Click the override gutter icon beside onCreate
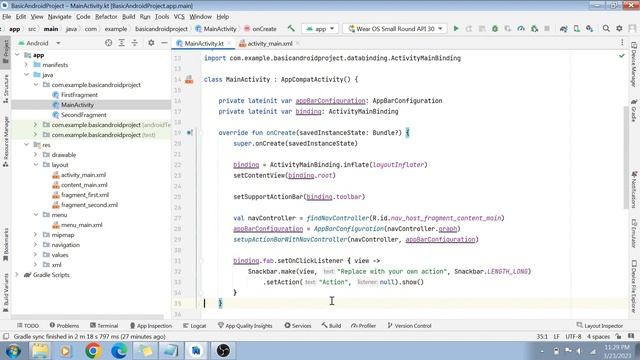640x360 pixels. coord(190,133)
